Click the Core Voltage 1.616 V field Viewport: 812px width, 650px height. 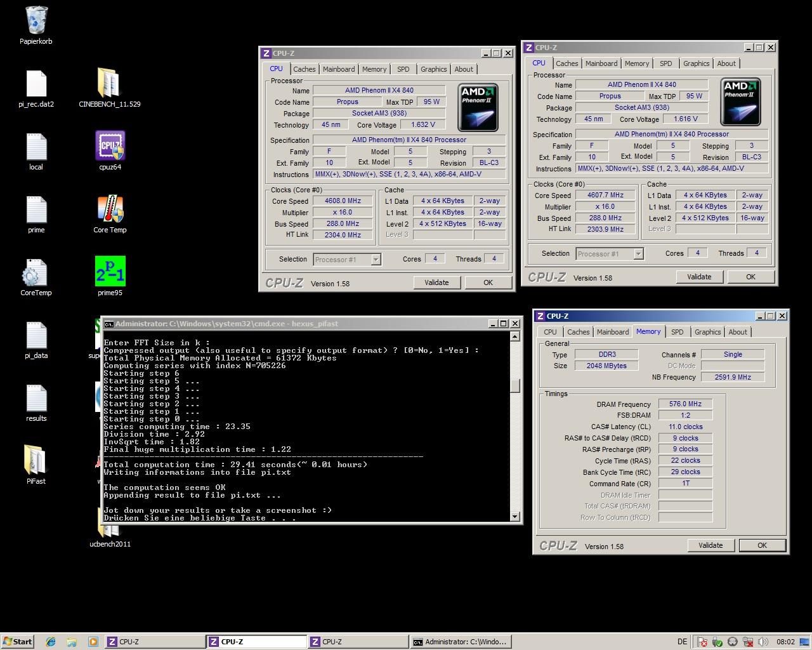coord(686,119)
